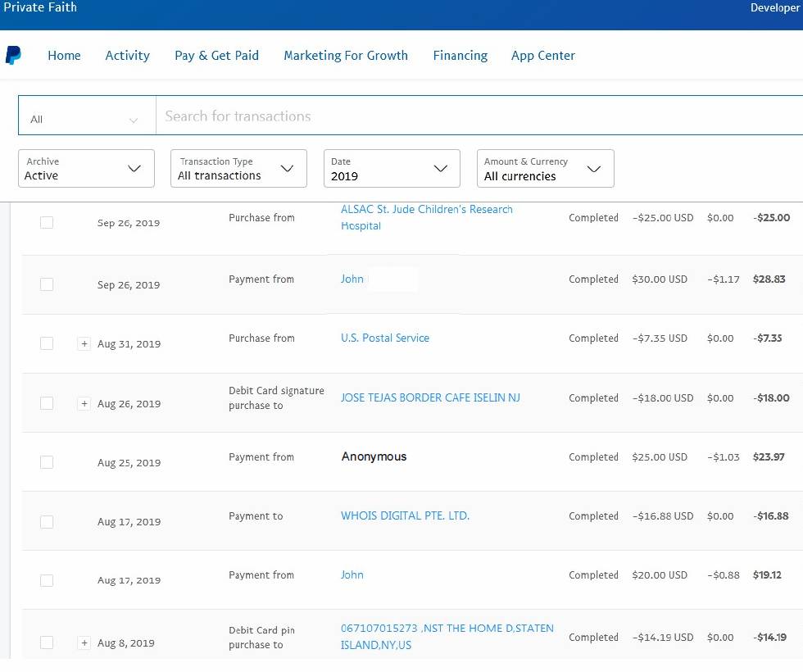This screenshot has width=803, height=672.
Task: Open the Transaction Type dropdown
Action: 238,169
